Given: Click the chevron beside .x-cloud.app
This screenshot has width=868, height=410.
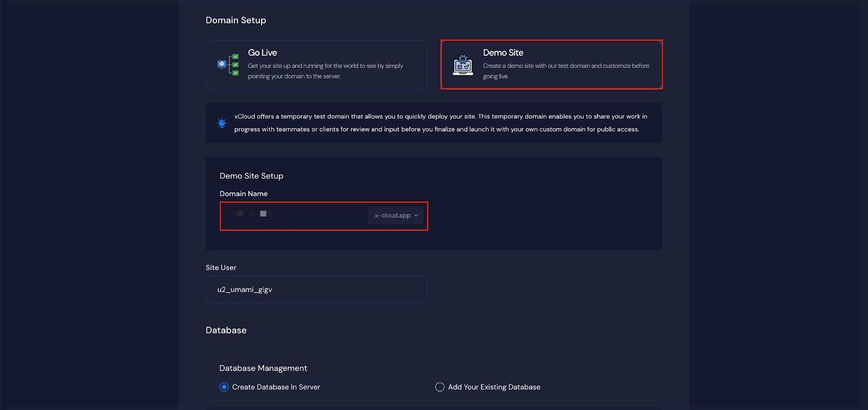Looking at the screenshot, I should click(416, 216).
